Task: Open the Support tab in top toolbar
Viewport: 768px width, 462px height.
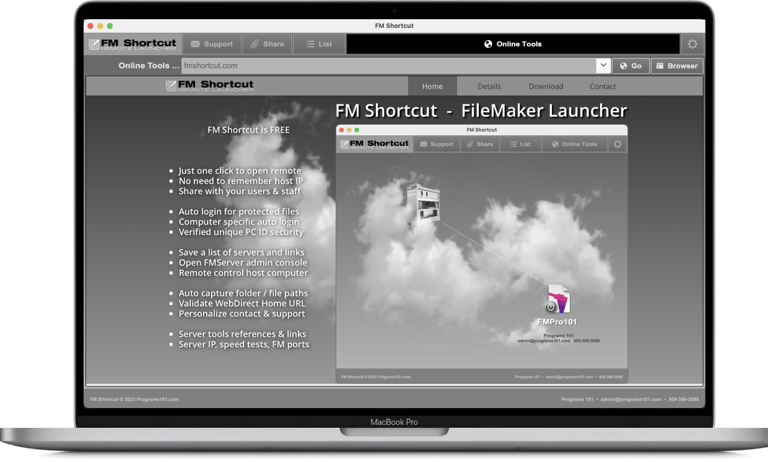Action: (x=212, y=44)
